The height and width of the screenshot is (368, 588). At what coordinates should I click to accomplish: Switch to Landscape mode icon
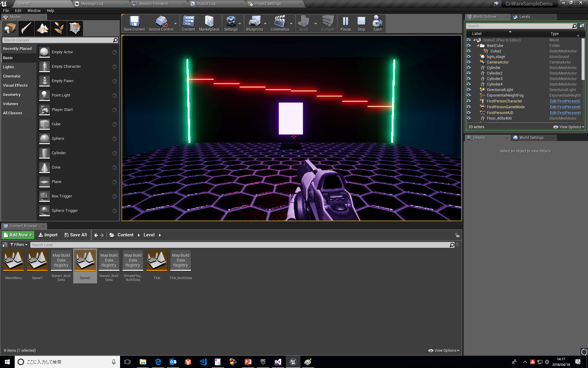(43, 28)
